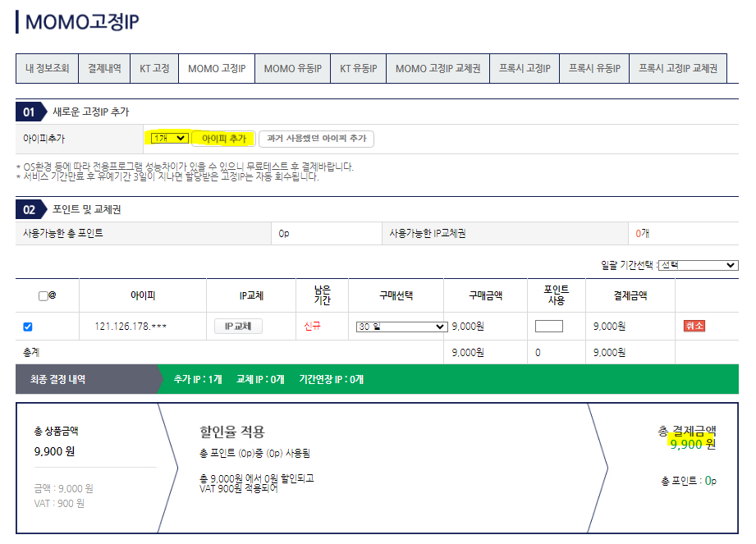Expand the 1개 IP quantity dropdown
This screenshot has height=544, width=756.
click(169, 139)
